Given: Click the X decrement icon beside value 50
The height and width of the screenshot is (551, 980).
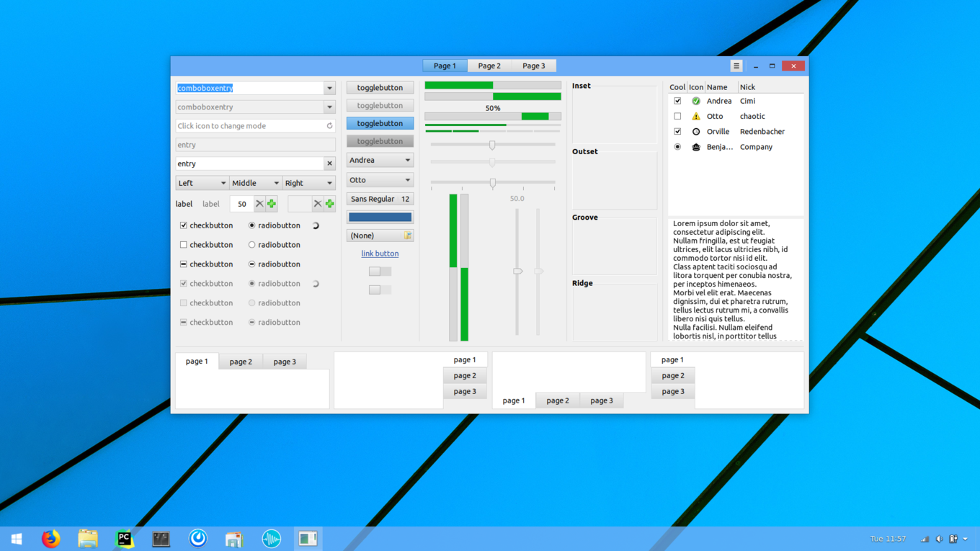Looking at the screenshot, I should click(259, 204).
